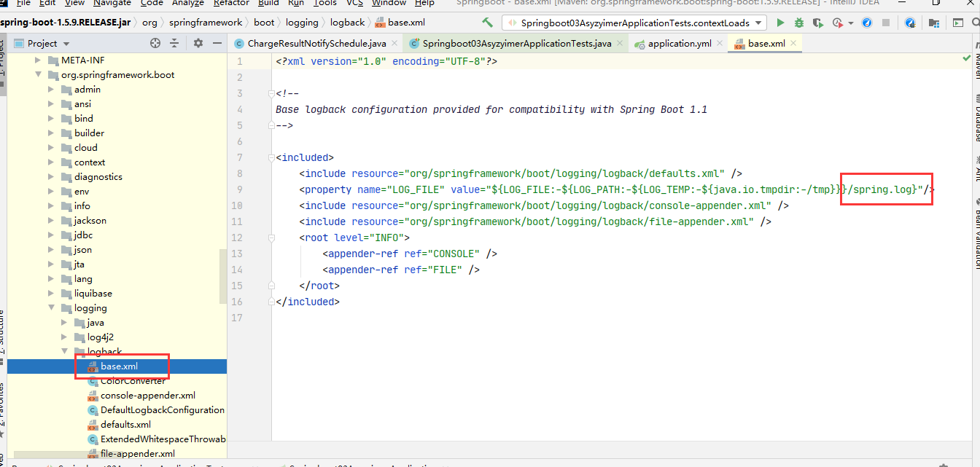The width and height of the screenshot is (980, 467).
Task: Hide the Project tool window
Action: [x=217, y=44]
